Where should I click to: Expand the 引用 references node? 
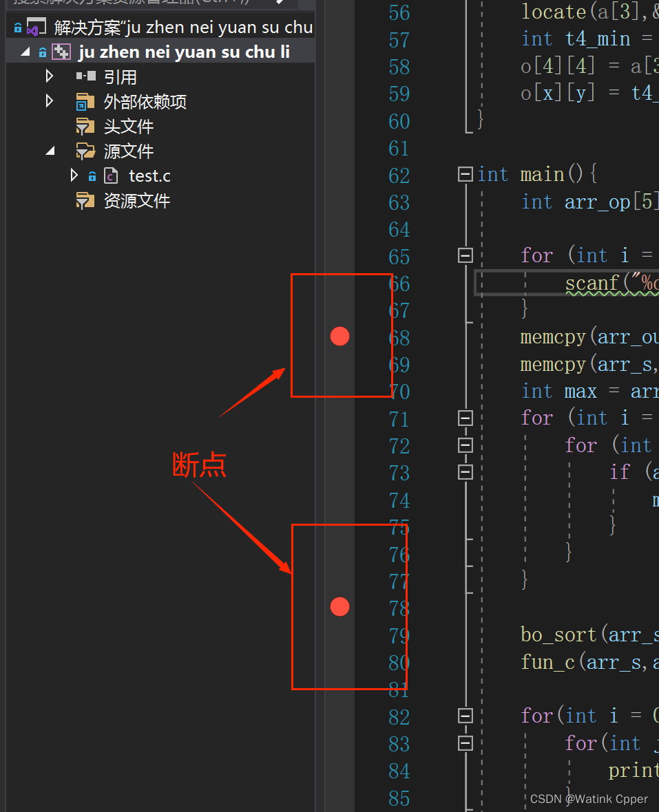[49, 76]
